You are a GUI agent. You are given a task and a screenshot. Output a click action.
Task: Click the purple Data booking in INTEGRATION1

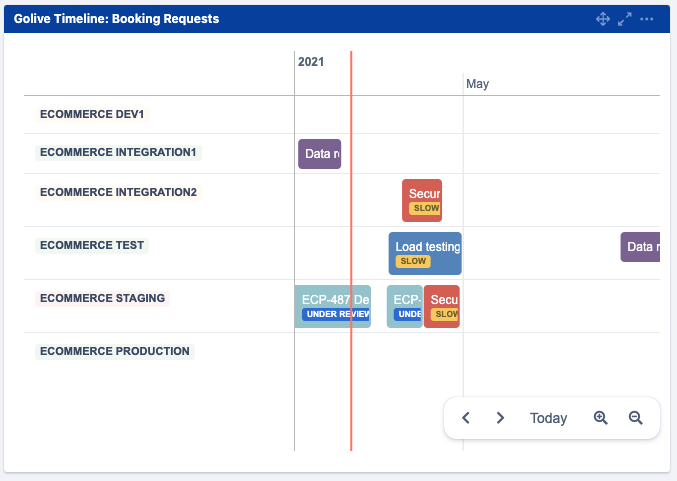click(x=319, y=154)
